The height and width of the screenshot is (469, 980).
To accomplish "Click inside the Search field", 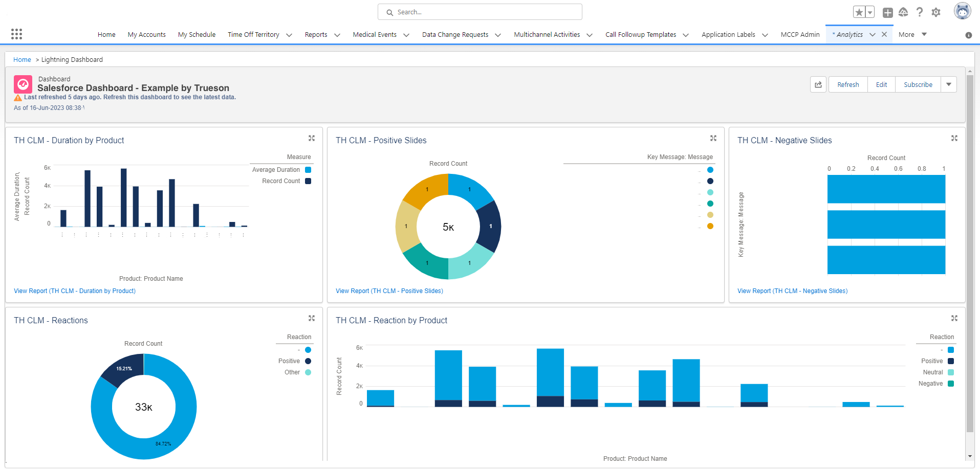I will click(480, 12).
